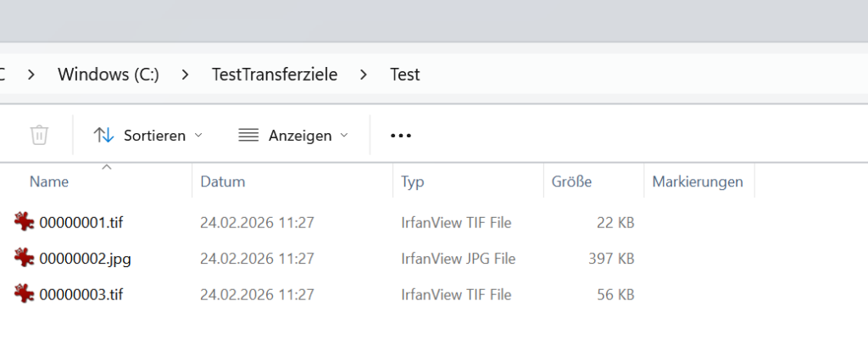Sort by Größe column header

click(571, 181)
